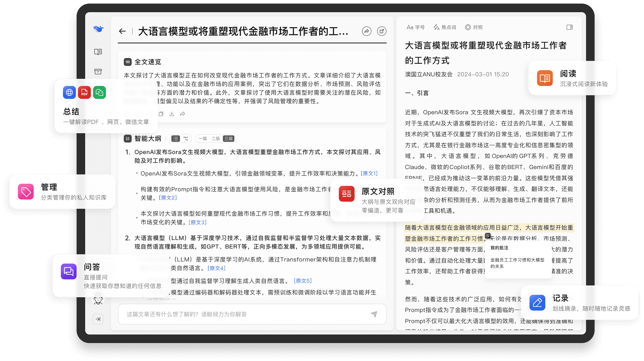This screenshot has width=644, height=361.
Task: Switch 智能大纲 to mindmap view
Action: pos(186,138)
